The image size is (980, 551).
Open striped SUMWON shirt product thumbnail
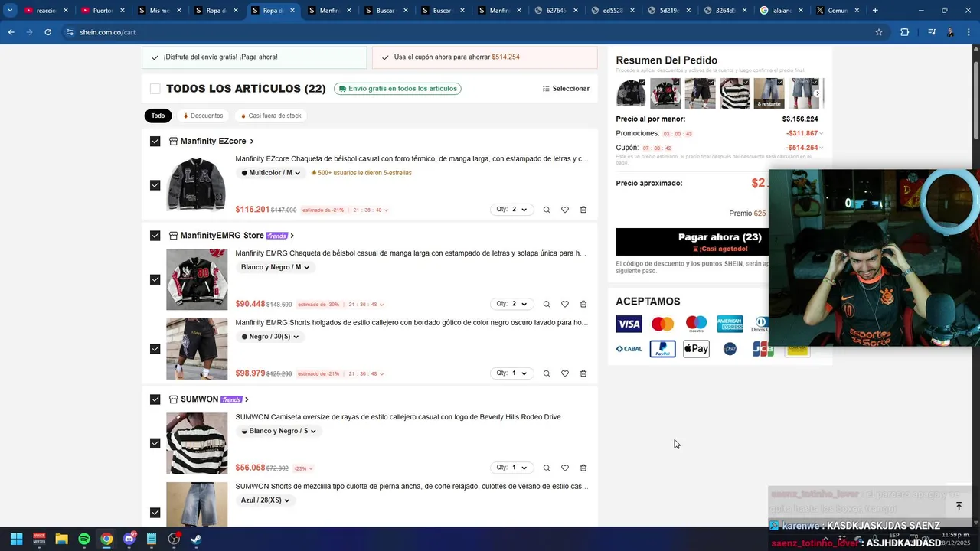tap(197, 443)
